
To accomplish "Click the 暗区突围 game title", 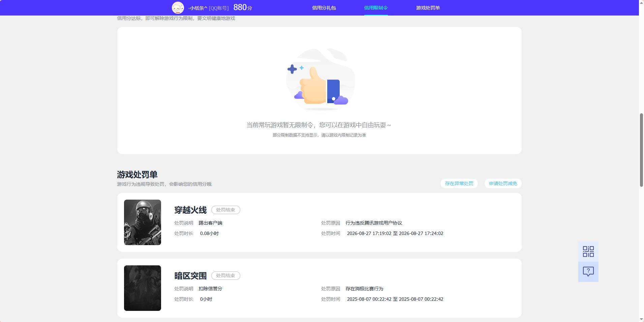I will [x=190, y=275].
